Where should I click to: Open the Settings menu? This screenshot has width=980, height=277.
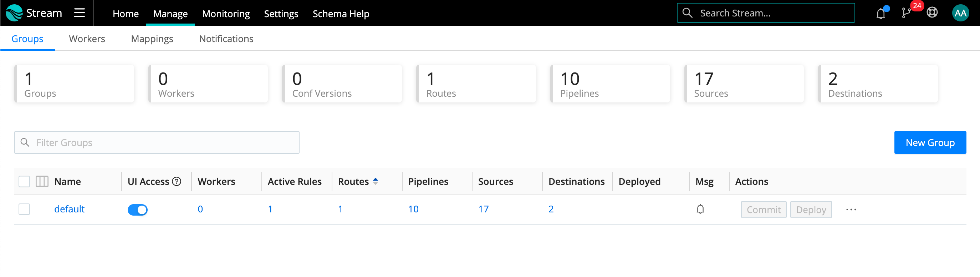point(281,14)
